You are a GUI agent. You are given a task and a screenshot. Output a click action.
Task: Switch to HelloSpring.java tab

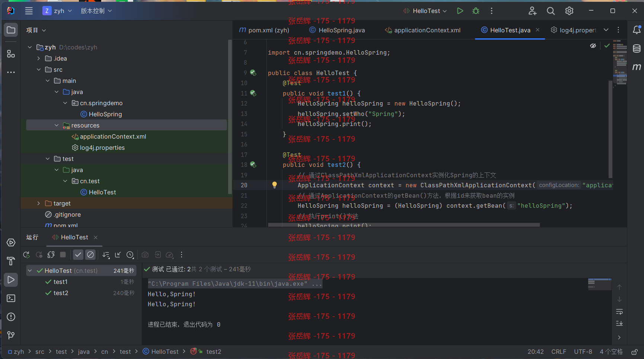[x=337, y=30]
